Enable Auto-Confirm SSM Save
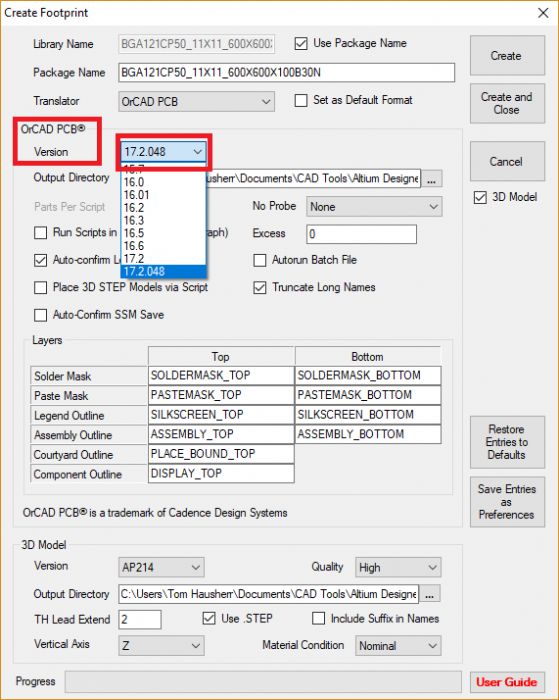Image resolution: width=559 pixels, height=700 pixels. [x=41, y=315]
